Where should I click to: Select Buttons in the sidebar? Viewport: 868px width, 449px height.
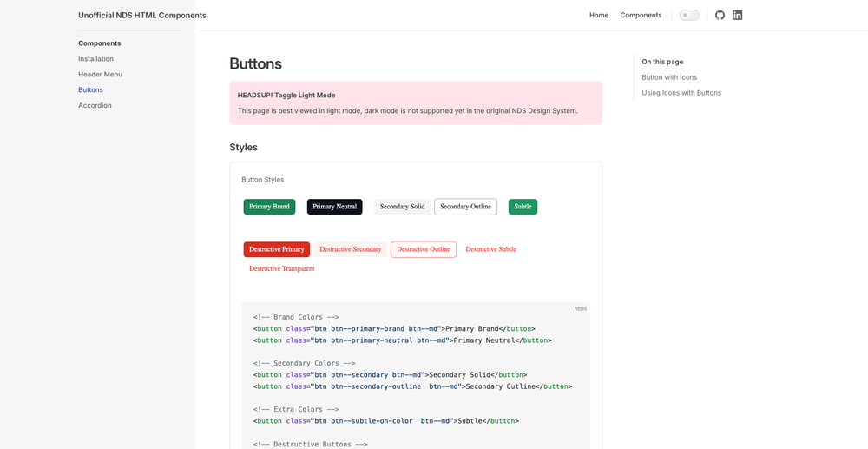[x=90, y=89]
